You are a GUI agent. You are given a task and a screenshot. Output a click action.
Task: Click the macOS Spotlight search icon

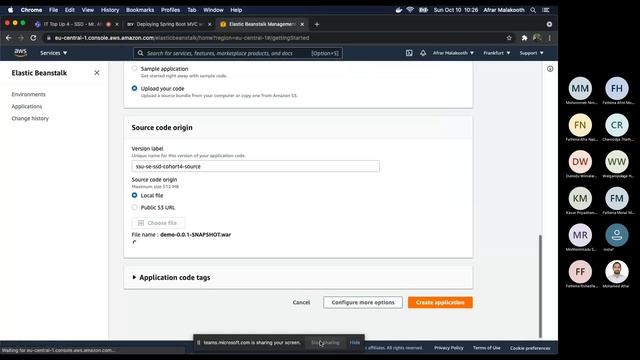point(533,10)
